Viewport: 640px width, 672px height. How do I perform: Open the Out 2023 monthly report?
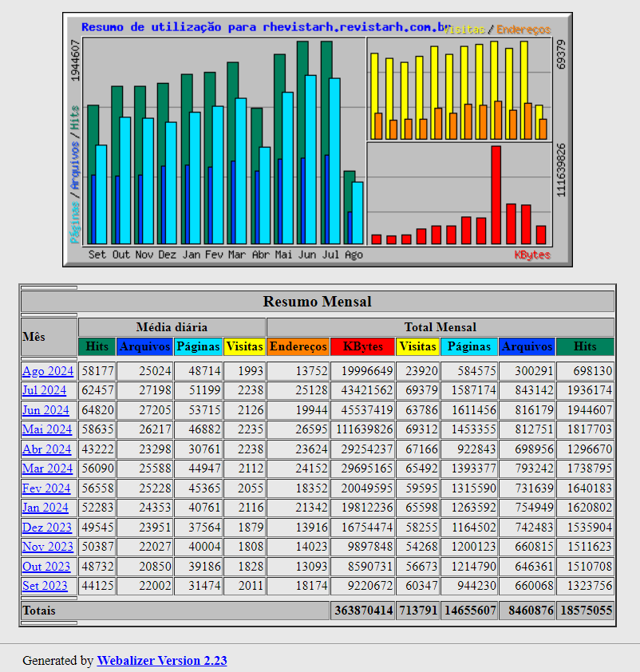[46, 566]
